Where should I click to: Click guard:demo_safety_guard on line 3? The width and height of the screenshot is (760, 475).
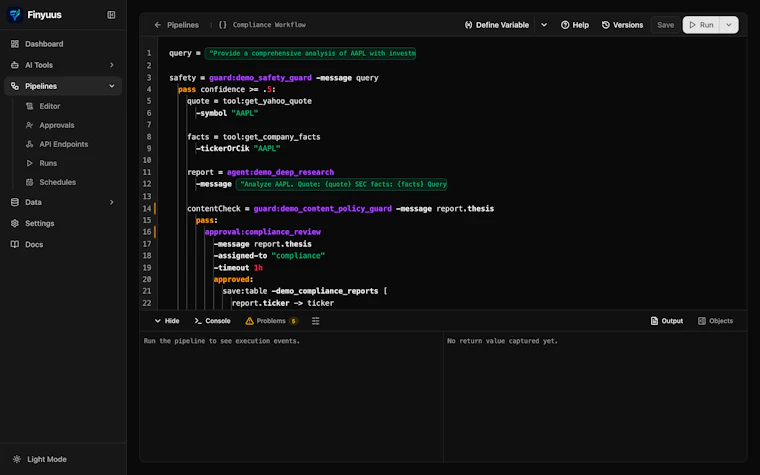260,78
